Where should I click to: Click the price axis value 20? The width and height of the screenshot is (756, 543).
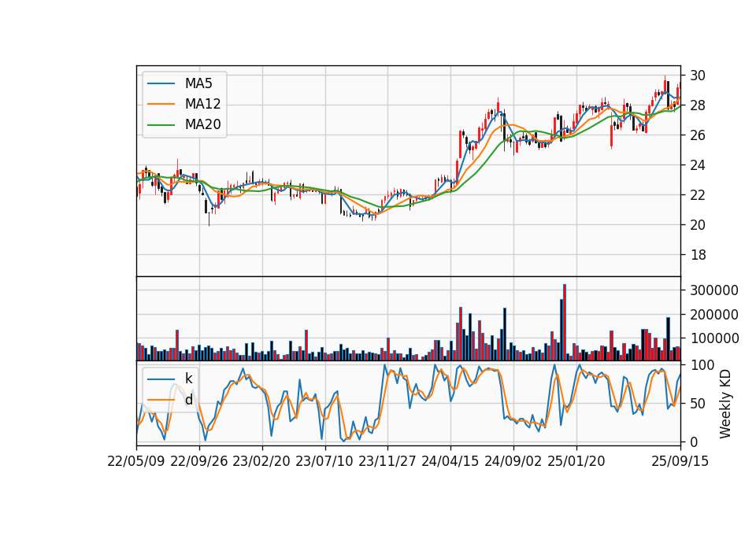[698, 225]
